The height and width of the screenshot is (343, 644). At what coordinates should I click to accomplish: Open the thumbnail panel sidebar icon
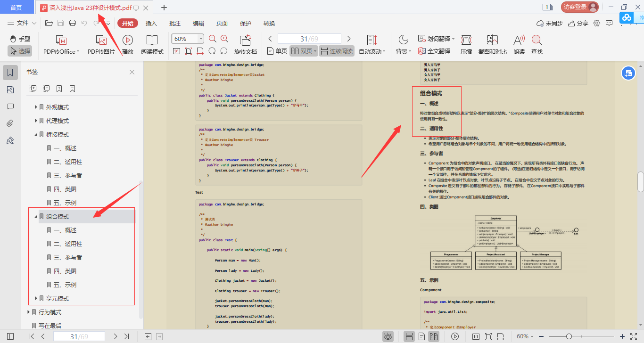click(10, 90)
